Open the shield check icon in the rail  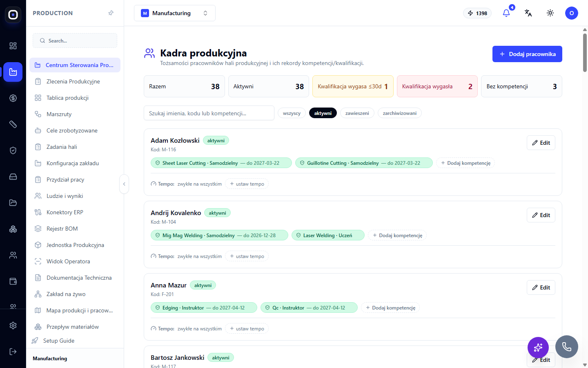pos(13,150)
